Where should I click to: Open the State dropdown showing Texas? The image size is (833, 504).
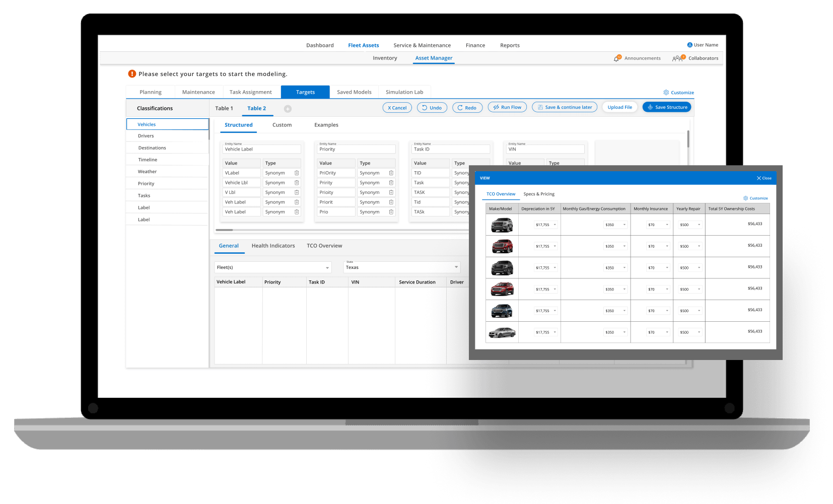point(456,267)
